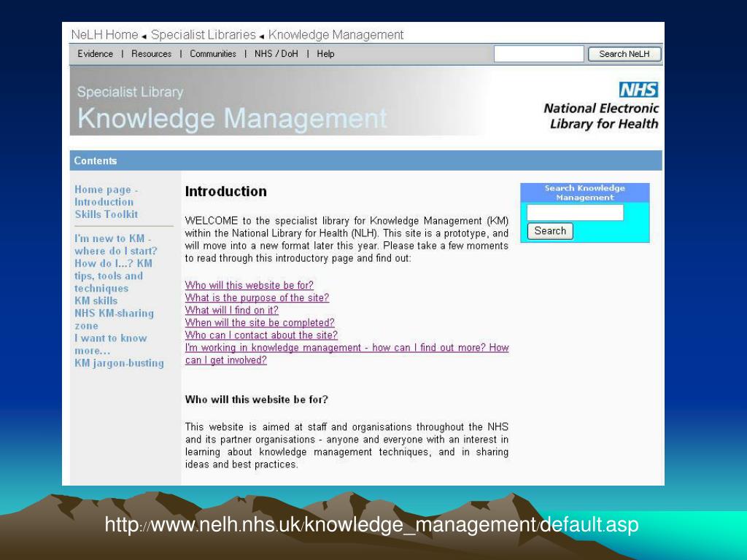Click 'Who can I contact about the site?'
This screenshot has width=747, height=560.
(261, 335)
